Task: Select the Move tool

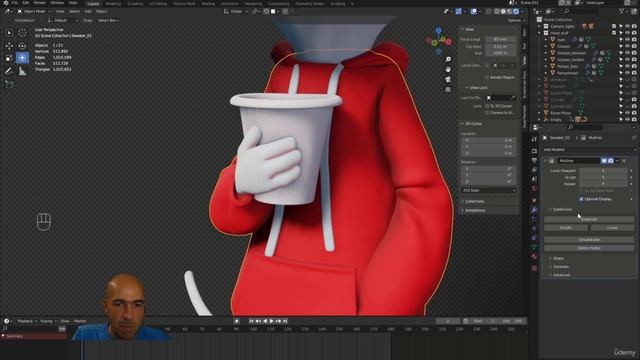Action: coord(9,46)
